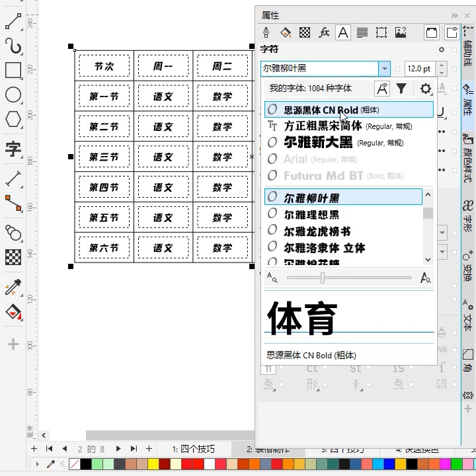
Task: Select the Rectangle tool
Action: tap(13, 71)
